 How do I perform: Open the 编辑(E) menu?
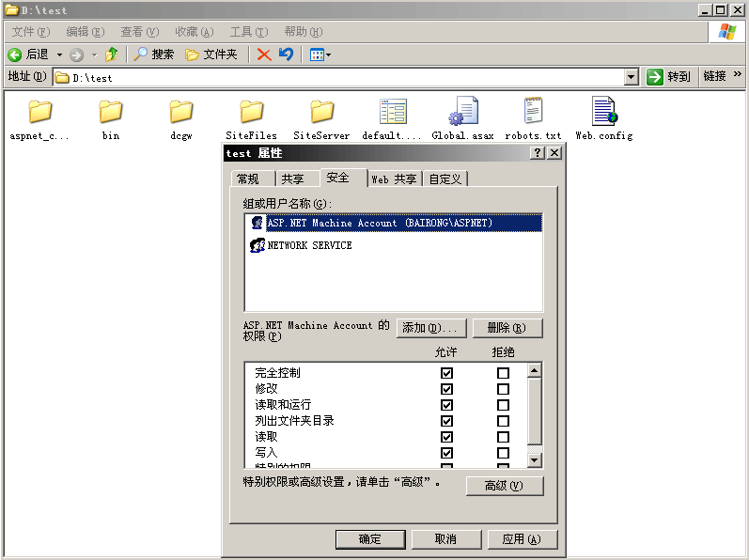pyautogui.click(x=85, y=32)
